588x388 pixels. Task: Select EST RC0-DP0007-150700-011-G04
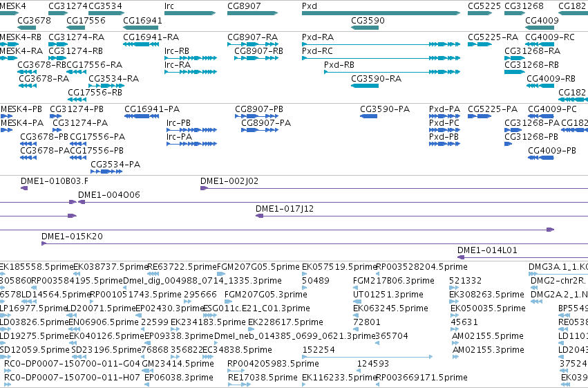tap(72, 364)
